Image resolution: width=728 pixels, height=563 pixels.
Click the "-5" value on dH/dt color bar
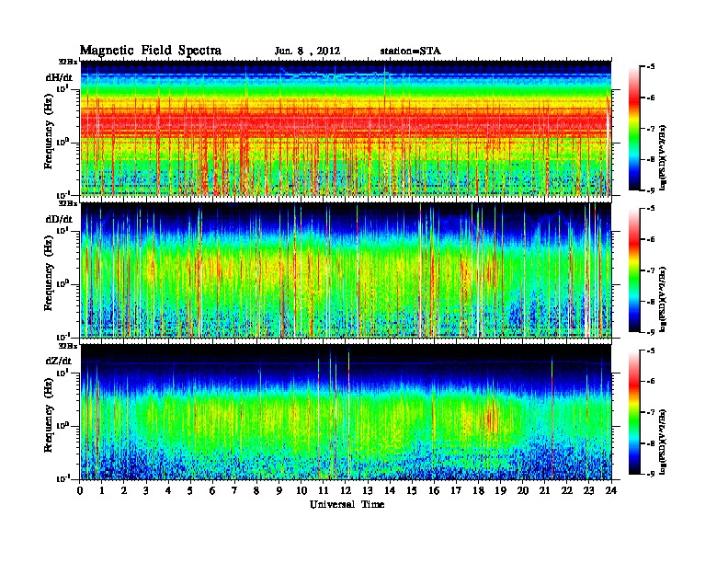pos(651,67)
